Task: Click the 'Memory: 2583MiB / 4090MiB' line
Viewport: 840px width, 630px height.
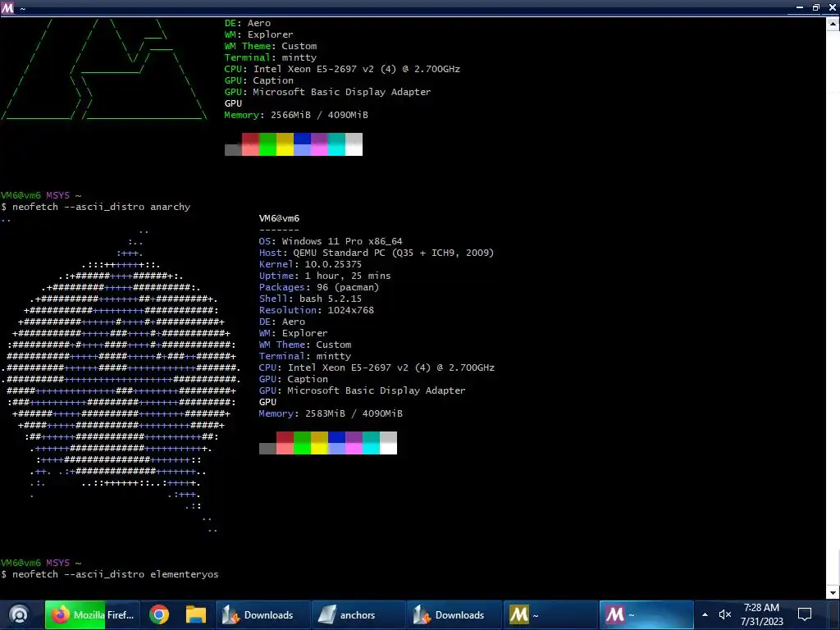Action: click(331, 413)
